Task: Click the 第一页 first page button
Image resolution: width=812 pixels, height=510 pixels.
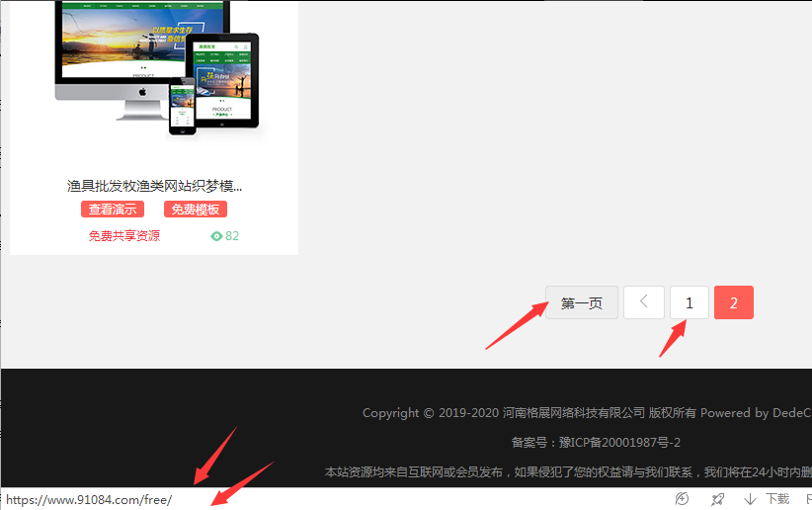Action: [x=582, y=302]
